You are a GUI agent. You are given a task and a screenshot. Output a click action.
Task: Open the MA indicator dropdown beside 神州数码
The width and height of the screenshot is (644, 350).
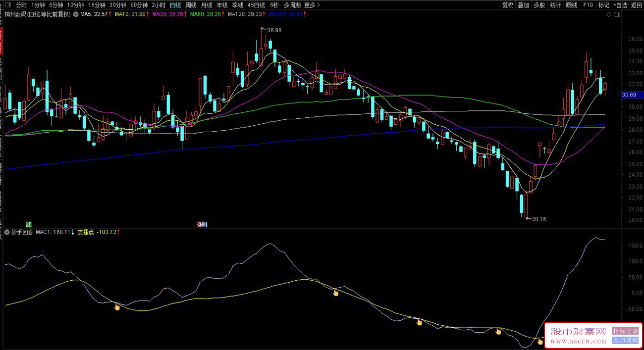[x=75, y=14]
